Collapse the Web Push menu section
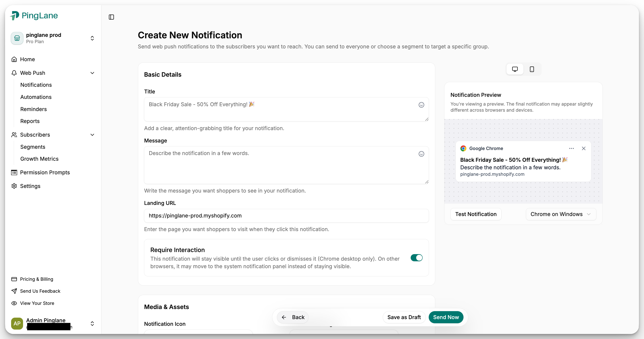 92,73
